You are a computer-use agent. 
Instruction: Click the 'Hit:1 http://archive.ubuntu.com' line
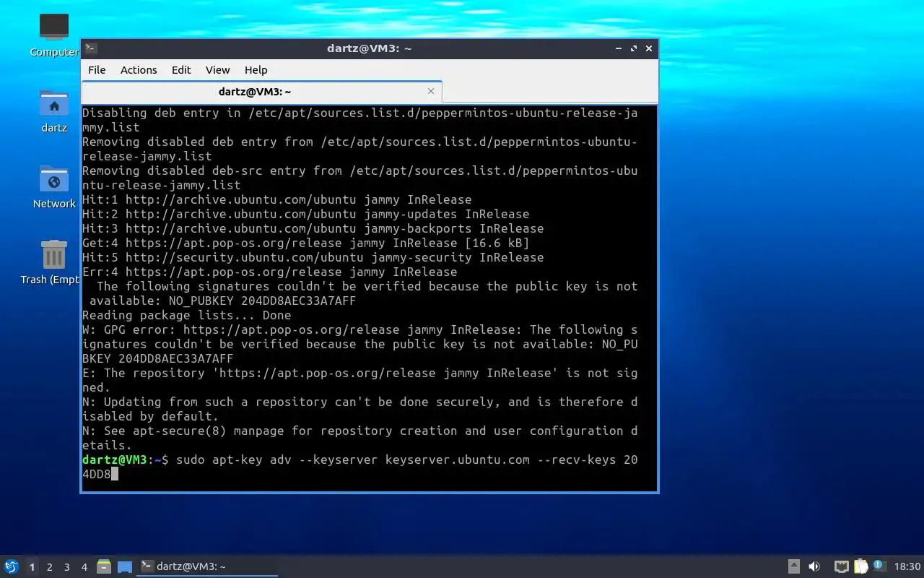pyautogui.click(x=277, y=199)
